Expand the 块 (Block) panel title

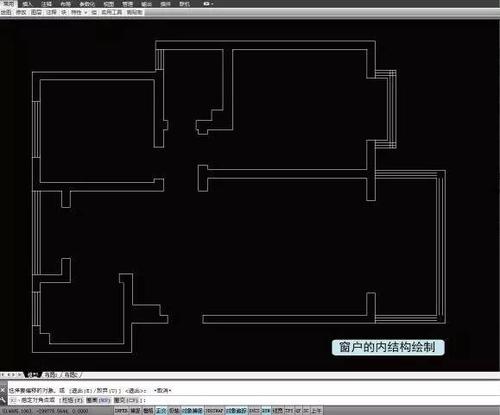coord(64,12)
